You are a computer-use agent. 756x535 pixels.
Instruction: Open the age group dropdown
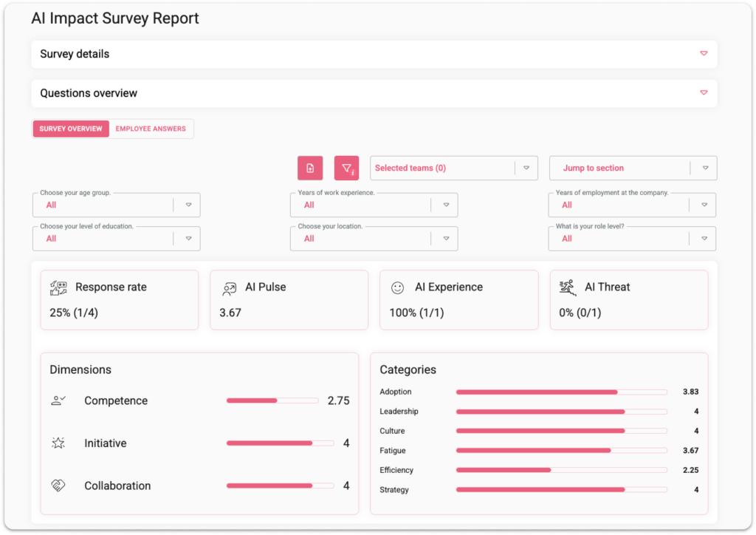[116, 205]
